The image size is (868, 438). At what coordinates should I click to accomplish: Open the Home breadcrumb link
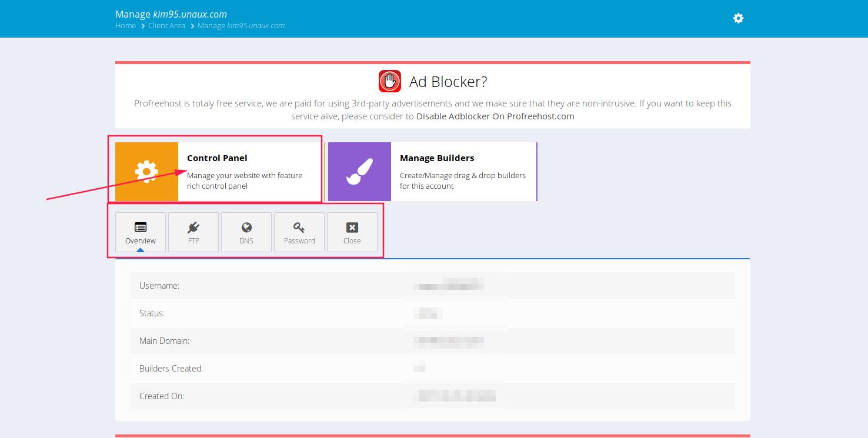[125, 26]
